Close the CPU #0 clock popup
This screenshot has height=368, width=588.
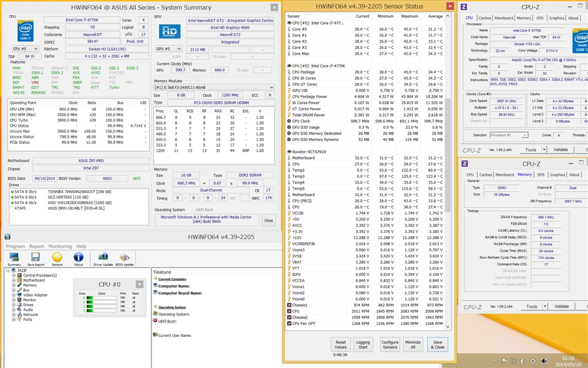coord(139,284)
